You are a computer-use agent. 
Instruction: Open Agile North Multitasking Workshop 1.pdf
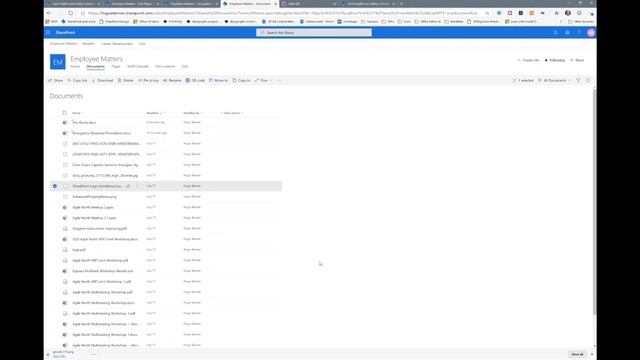coord(104,313)
